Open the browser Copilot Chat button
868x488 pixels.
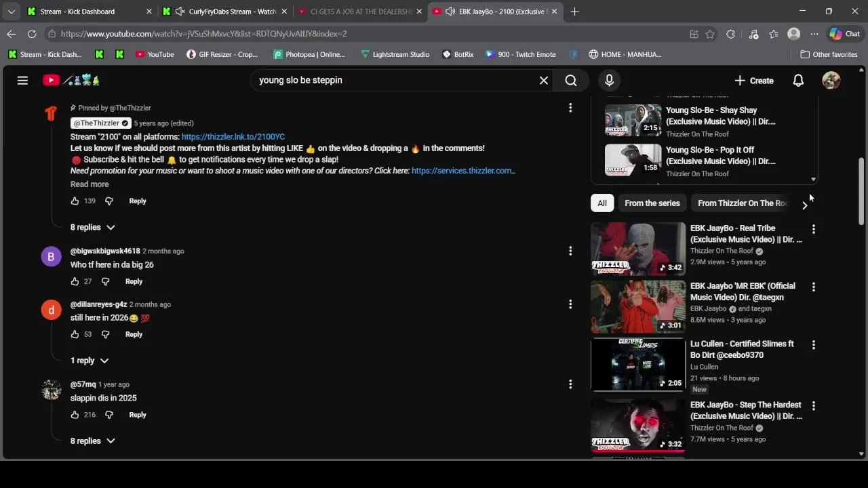point(844,34)
